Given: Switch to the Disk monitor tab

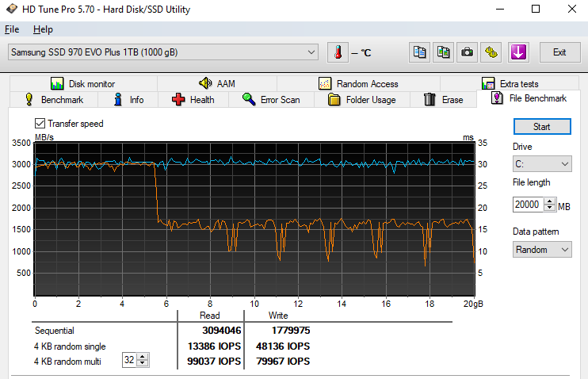Looking at the screenshot, I should (x=83, y=84).
